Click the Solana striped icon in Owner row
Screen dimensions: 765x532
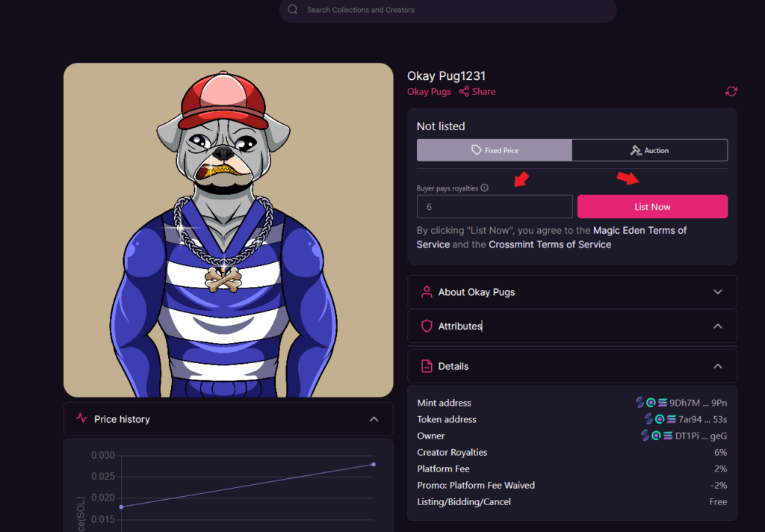click(667, 436)
